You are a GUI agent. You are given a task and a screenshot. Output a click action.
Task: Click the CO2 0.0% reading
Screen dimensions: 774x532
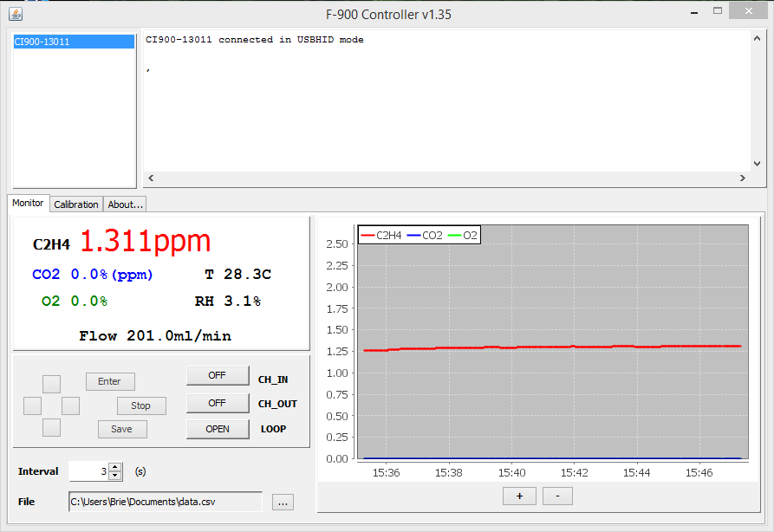[x=93, y=275]
